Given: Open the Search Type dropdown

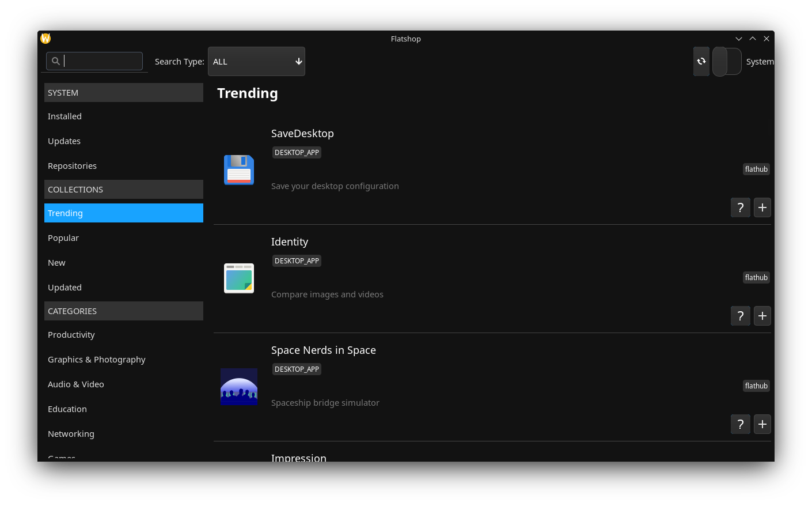Looking at the screenshot, I should (x=256, y=61).
